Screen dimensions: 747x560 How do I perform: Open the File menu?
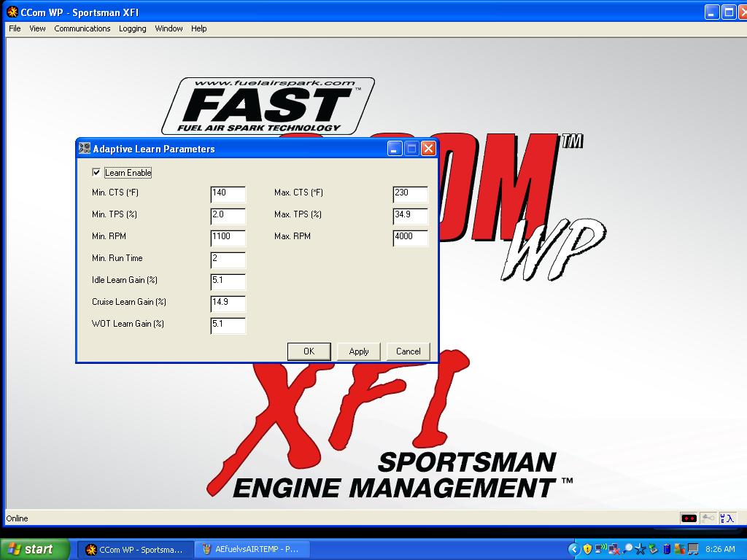(x=15, y=28)
